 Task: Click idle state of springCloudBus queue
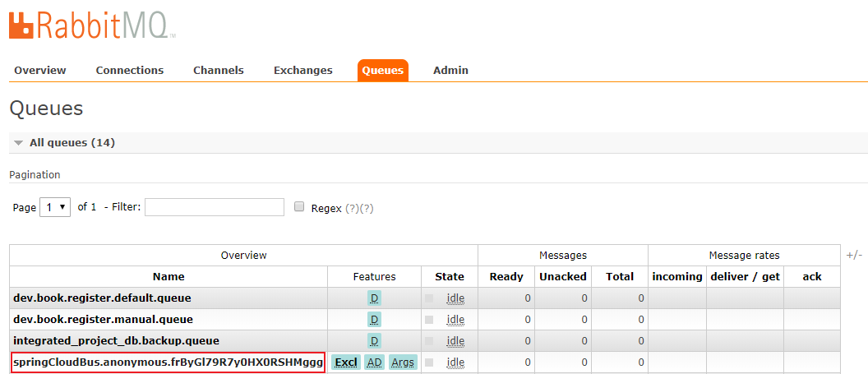tap(455, 362)
